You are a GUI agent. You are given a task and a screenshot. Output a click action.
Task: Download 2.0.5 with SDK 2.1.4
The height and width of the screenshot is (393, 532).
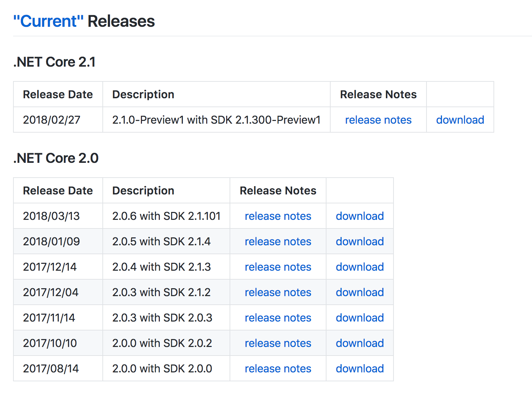(360, 242)
